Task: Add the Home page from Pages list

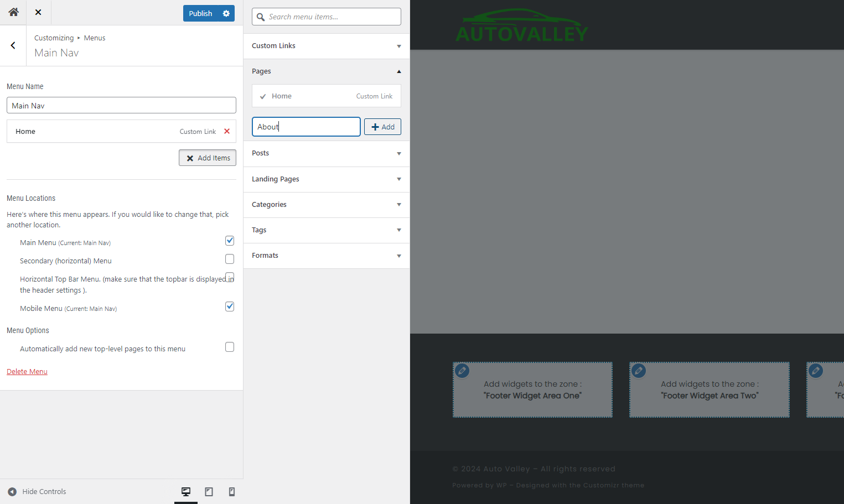Action: 327,96
